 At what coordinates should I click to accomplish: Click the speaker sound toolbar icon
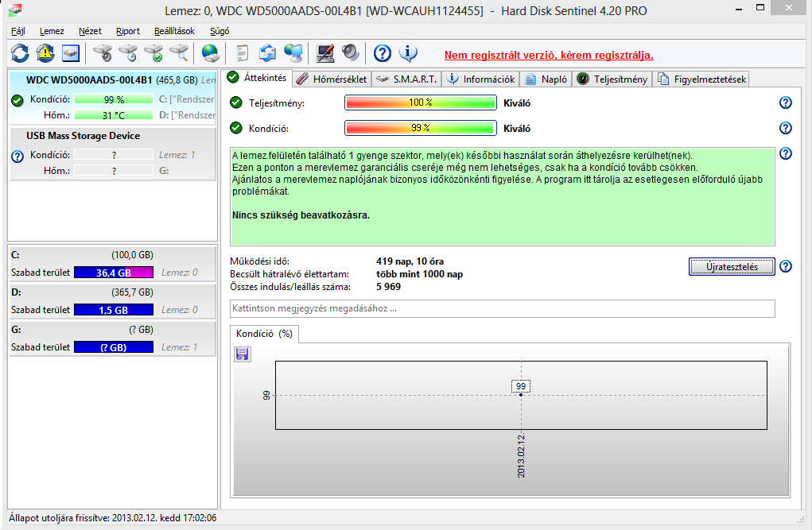(x=350, y=52)
